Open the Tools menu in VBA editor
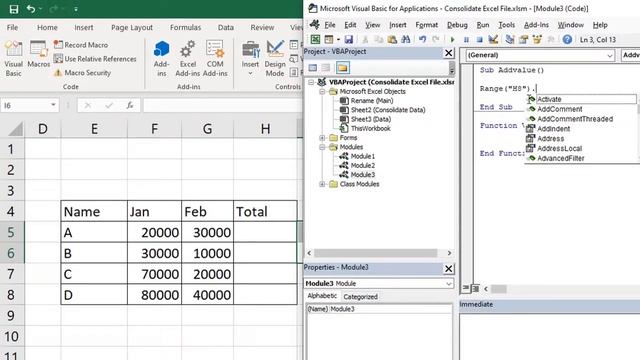The image size is (640, 360). point(507,25)
